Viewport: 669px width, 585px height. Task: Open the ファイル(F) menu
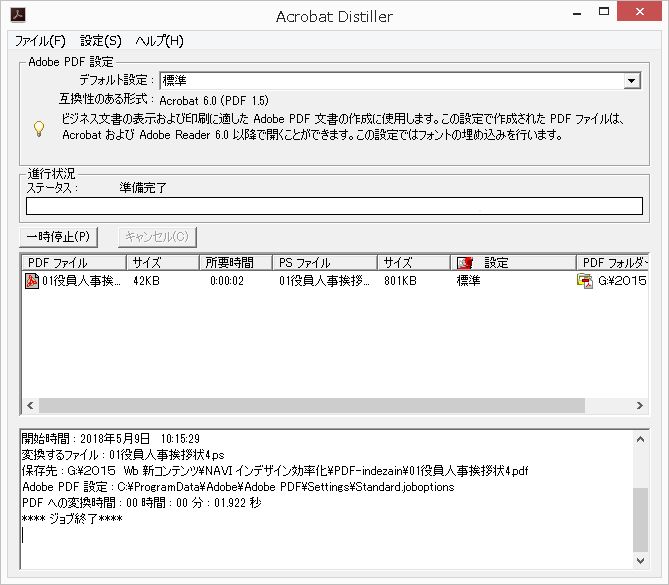pyautogui.click(x=40, y=41)
